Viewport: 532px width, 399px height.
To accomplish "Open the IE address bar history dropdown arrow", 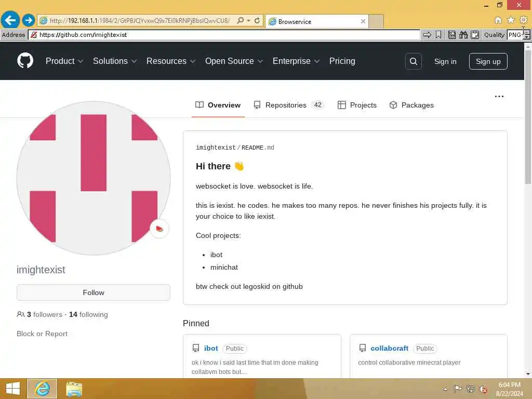I will [249, 21].
